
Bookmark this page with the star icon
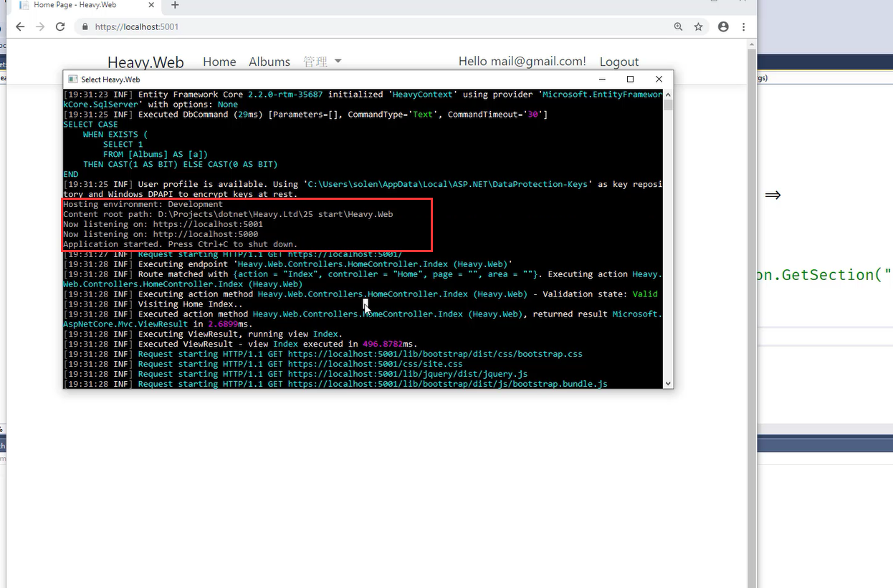click(698, 26)
